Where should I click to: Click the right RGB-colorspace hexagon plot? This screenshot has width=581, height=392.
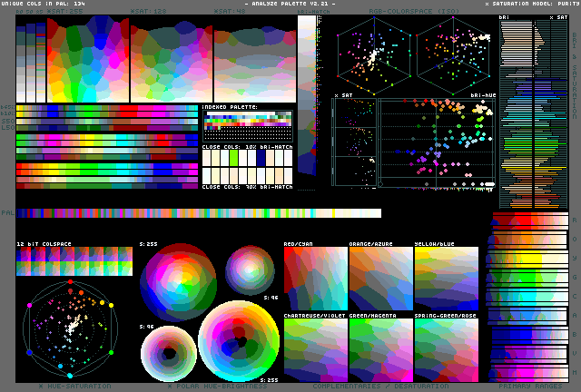coord(453,56)
